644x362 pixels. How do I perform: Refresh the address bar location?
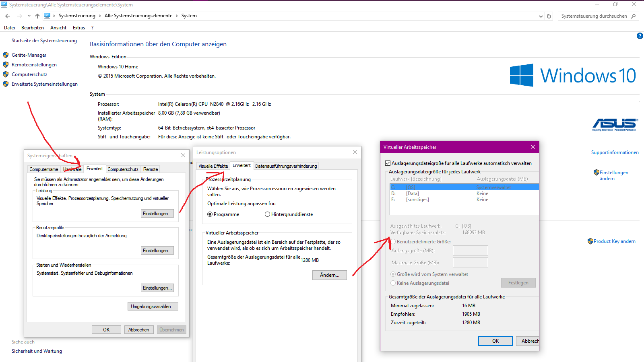[549, 16]
